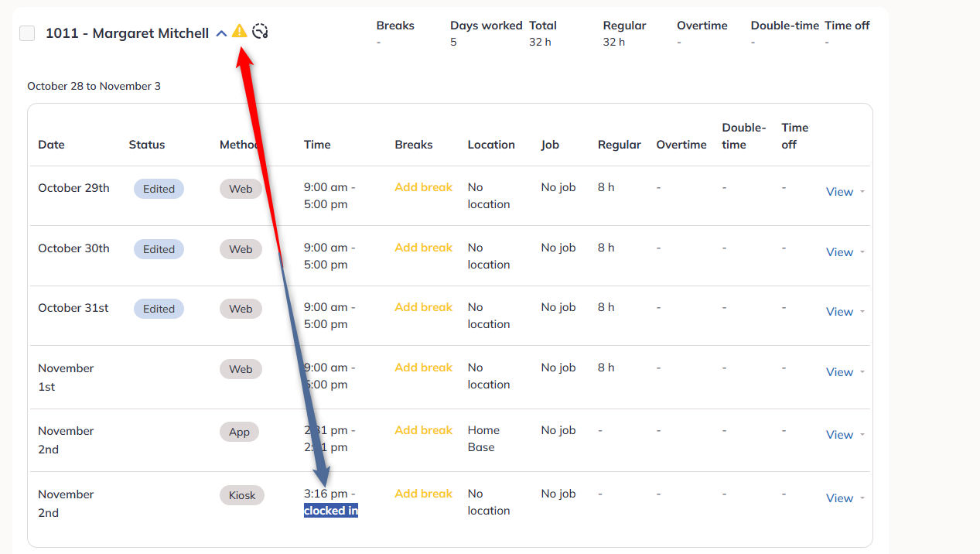Open View menu for November 1st
980x554 pixels.
click(845, 372)
